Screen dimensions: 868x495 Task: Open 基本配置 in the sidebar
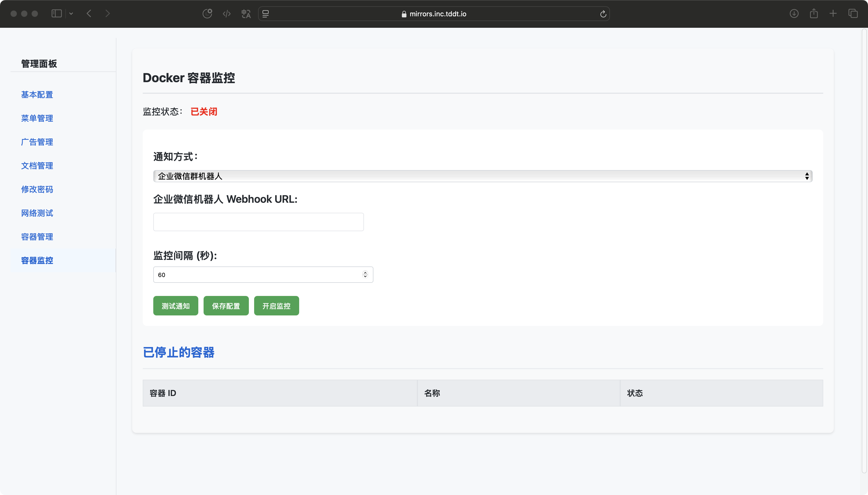point(37,95)
